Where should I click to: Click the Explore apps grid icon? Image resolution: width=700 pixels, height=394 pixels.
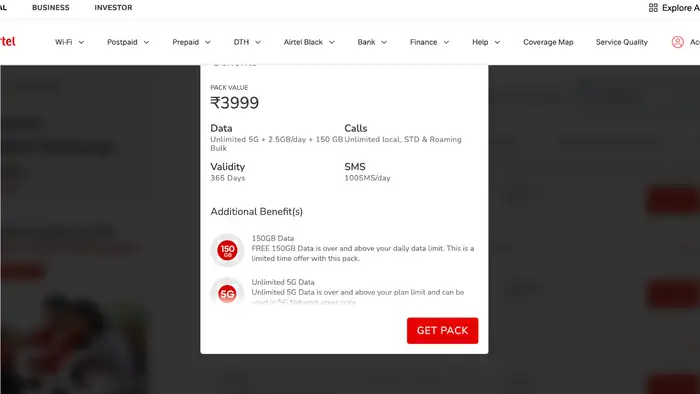tap(653, 8)
